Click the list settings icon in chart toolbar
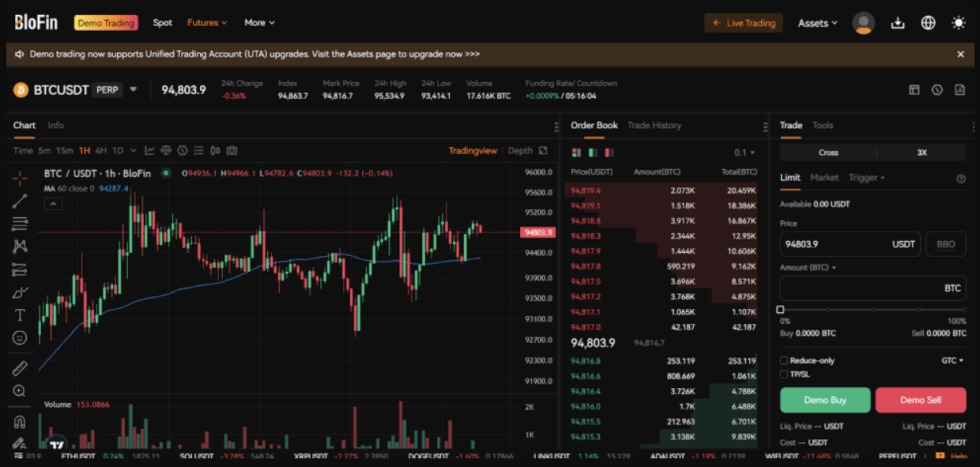Image resolution: width=980 pixels, height=467 pixels. 199,151
